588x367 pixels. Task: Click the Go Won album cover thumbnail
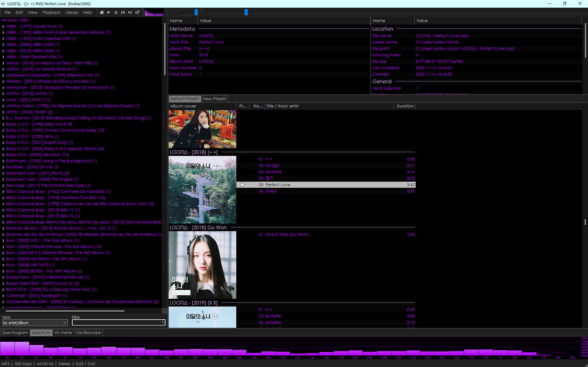click(x=202, y=265)
